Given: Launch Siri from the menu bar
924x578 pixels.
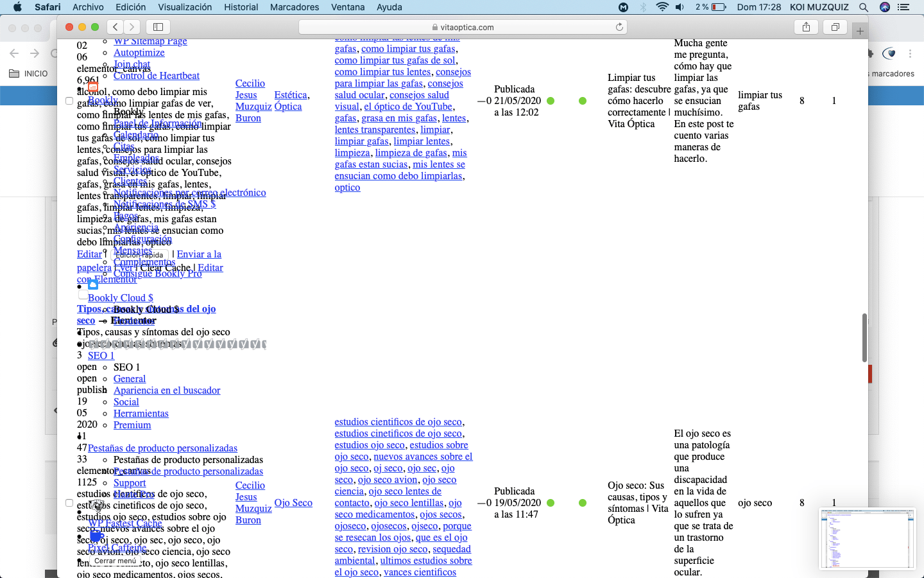Looking at the screenshot, I should click(885, 7).
